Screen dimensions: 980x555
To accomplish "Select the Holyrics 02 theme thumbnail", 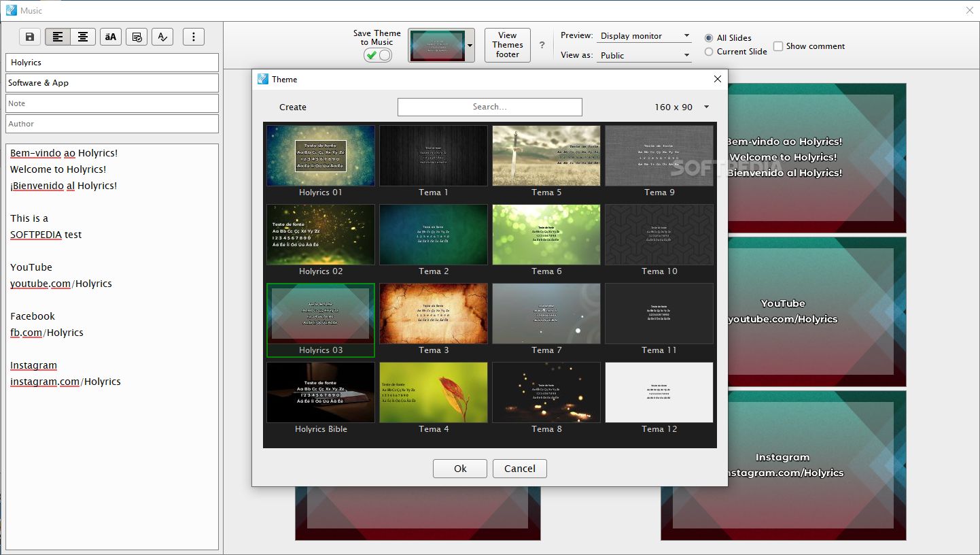I will pyautogui.click(x=321, y=235).
